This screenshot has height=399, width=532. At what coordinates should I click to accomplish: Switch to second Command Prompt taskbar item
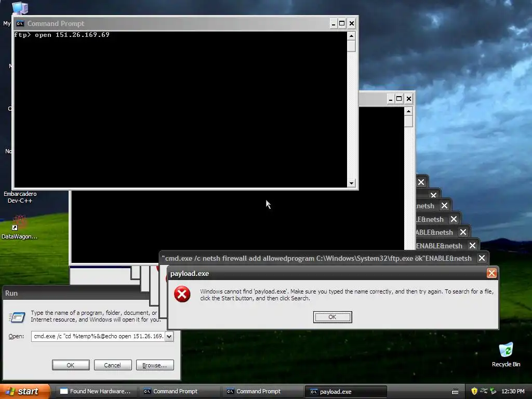[x=263, y=391]
